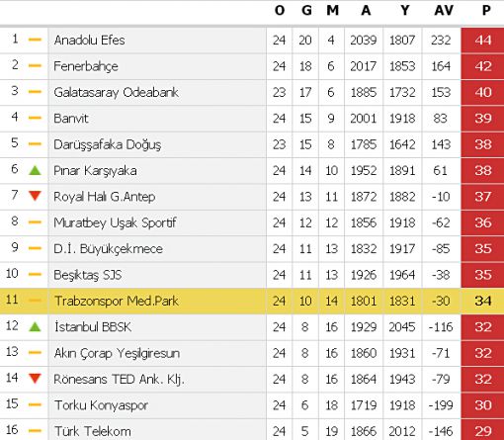Click the orange dash icon beside Türk Telekom

[x=35, y=430]
